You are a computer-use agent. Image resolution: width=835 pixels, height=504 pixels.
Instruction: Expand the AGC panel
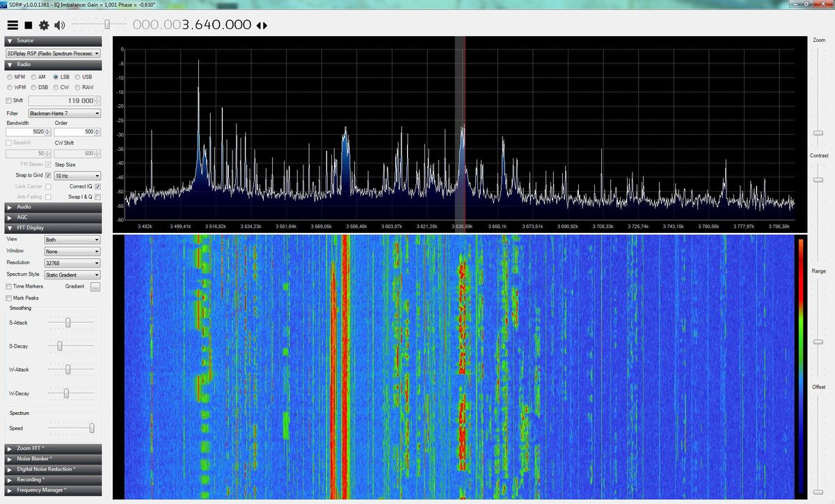tap(53, 218)
